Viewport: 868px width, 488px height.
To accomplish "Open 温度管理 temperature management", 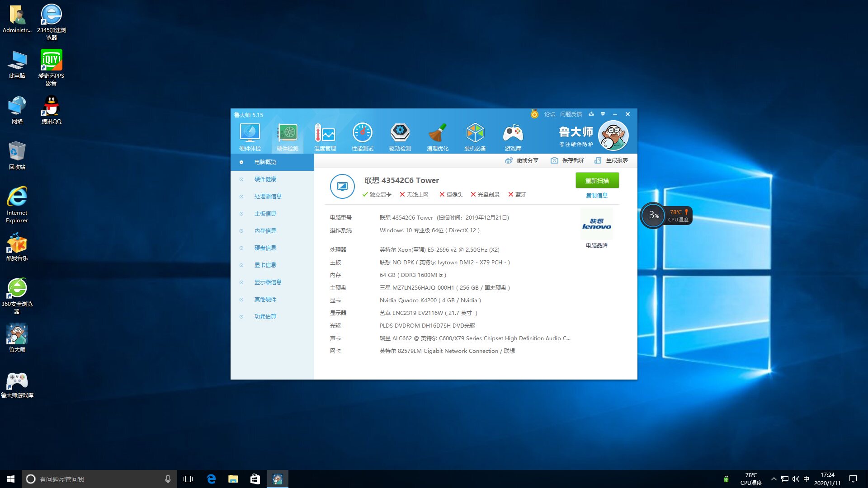I will tap(325, 137).
